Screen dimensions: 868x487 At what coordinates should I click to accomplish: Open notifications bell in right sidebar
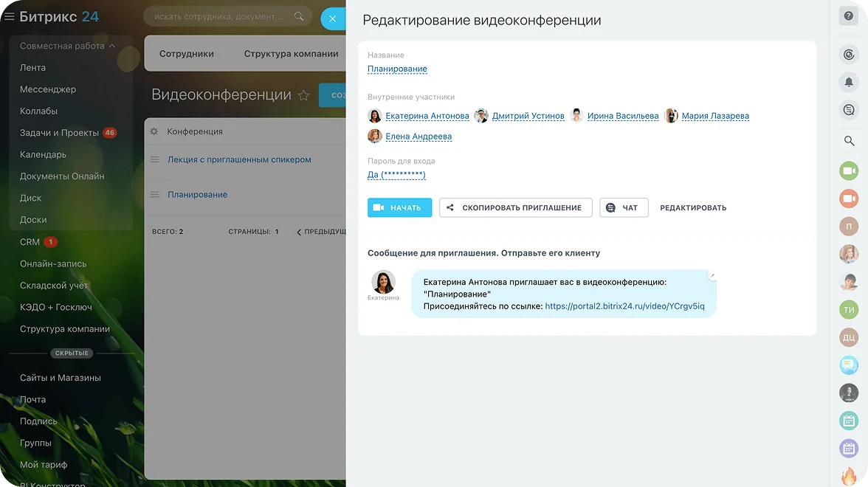[849, 82]
